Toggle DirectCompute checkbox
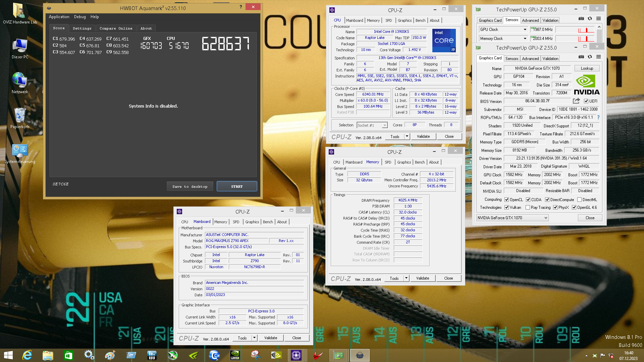Screen dimensions: 644x362 tap(547, 200)
